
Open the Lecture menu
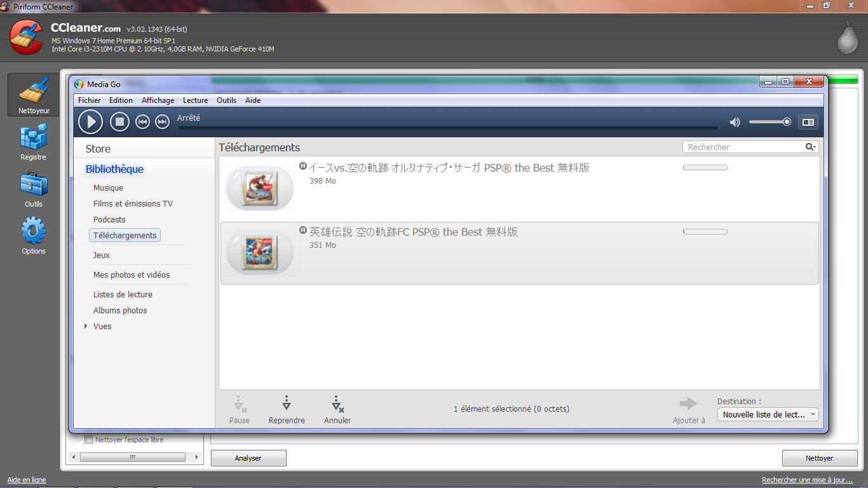tap(195, 100)
